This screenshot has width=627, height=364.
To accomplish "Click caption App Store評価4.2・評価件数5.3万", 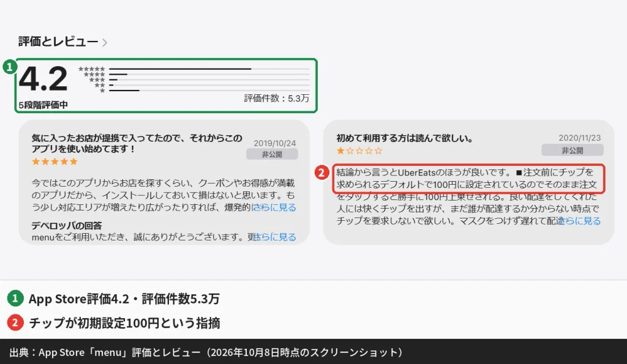I will tap(124, 299).
